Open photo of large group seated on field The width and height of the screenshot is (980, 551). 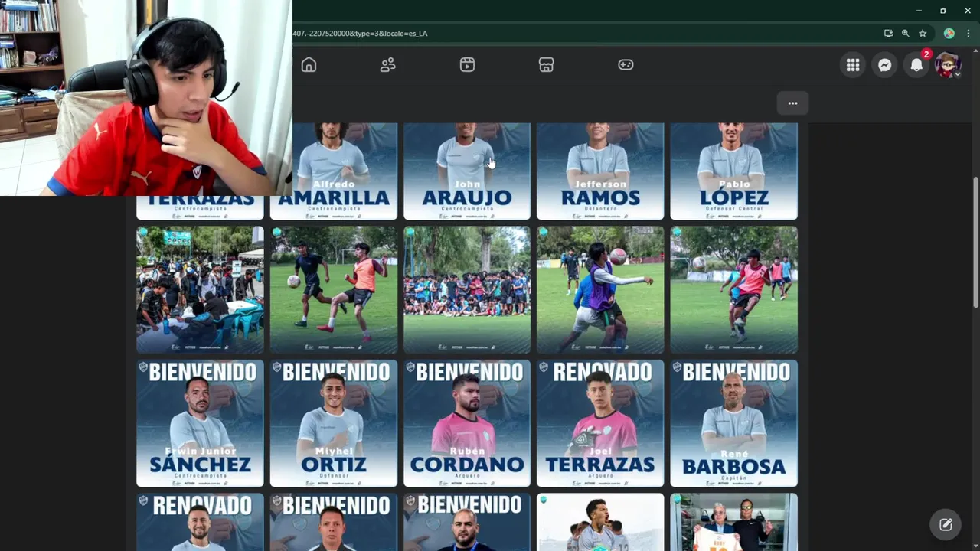click(x=466, y=290)
